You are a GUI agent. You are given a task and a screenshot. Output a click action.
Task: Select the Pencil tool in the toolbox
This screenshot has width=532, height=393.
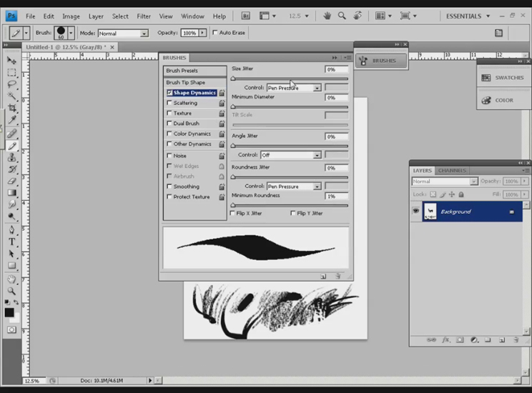(x=11, y=146)
